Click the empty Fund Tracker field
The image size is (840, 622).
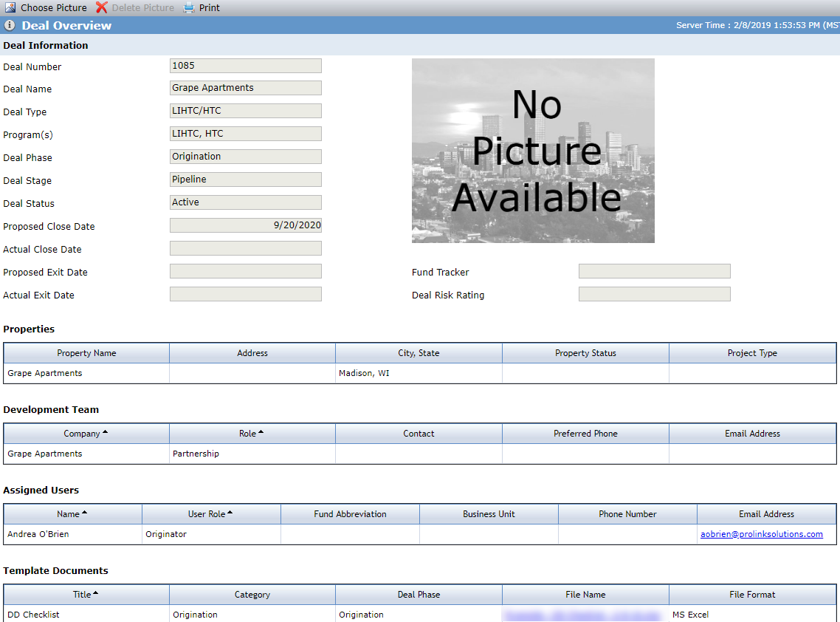coord(654,271)
